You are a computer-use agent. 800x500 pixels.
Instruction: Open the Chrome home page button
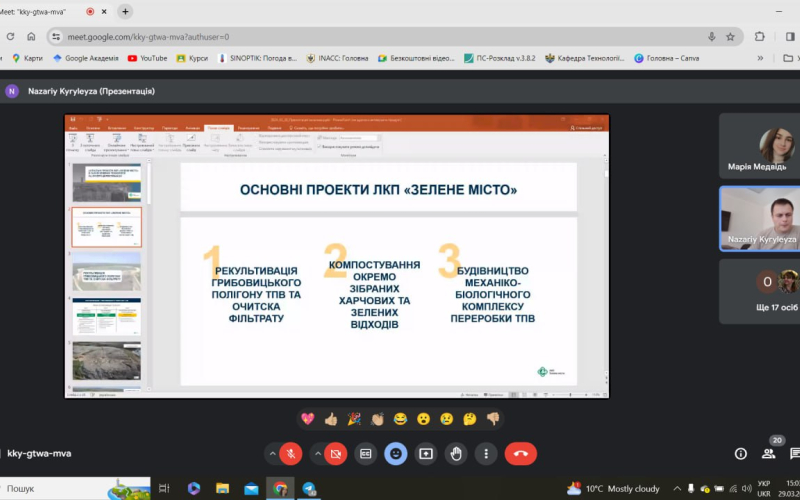31,37
